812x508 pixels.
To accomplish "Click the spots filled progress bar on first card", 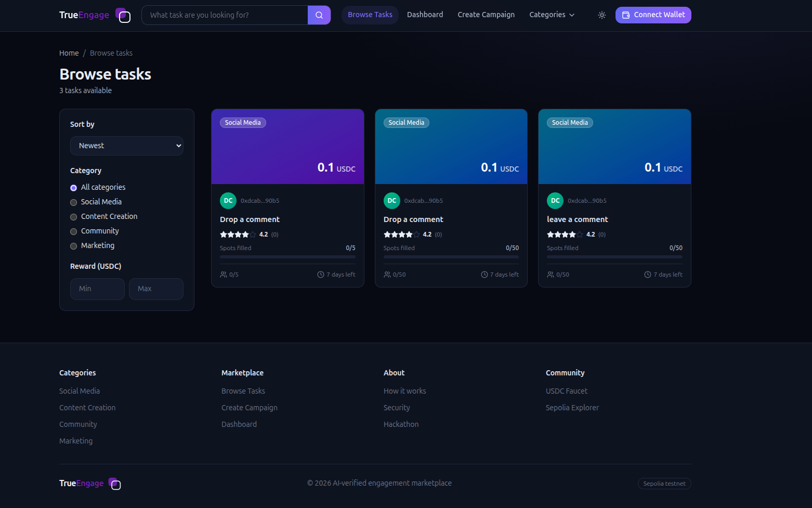I will (287, 257).
